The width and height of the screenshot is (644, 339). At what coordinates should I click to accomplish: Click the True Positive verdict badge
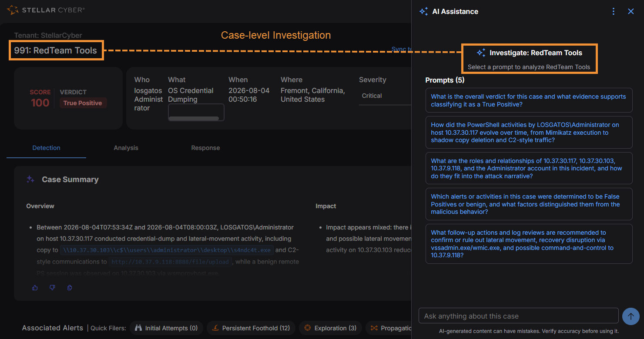tap(83, 103)
